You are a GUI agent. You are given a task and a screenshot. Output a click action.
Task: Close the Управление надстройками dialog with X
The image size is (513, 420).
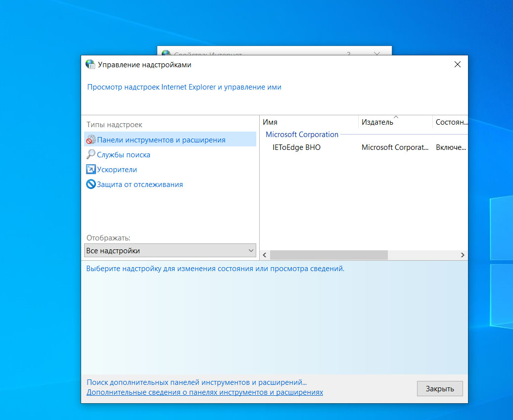tap(457, 64)
